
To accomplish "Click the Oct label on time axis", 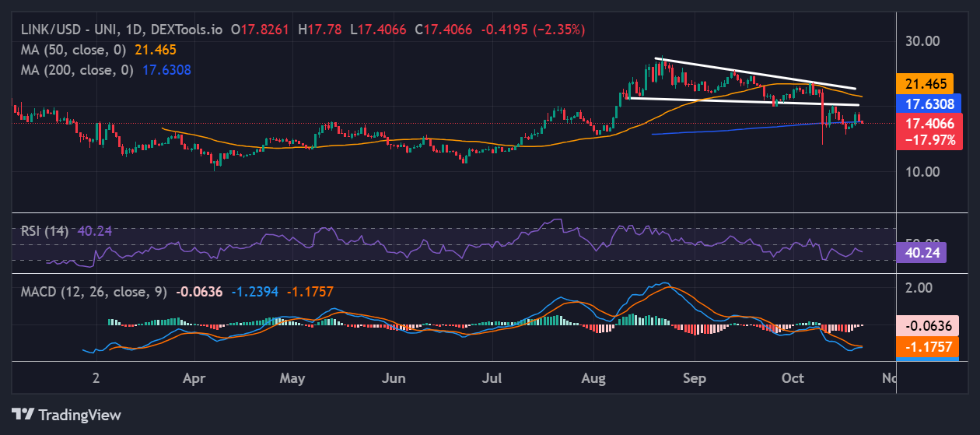I will click(x=793, y=378).
